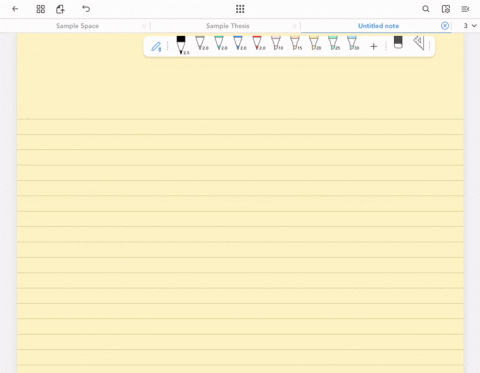
Task: Open the nine-dot grid menu
Action: (240, 9)
